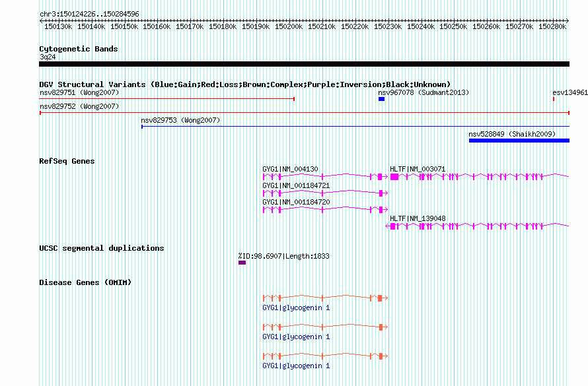
Task: Open GYG1|NM_004130 transcript label
Action: [x=290, y=169]
